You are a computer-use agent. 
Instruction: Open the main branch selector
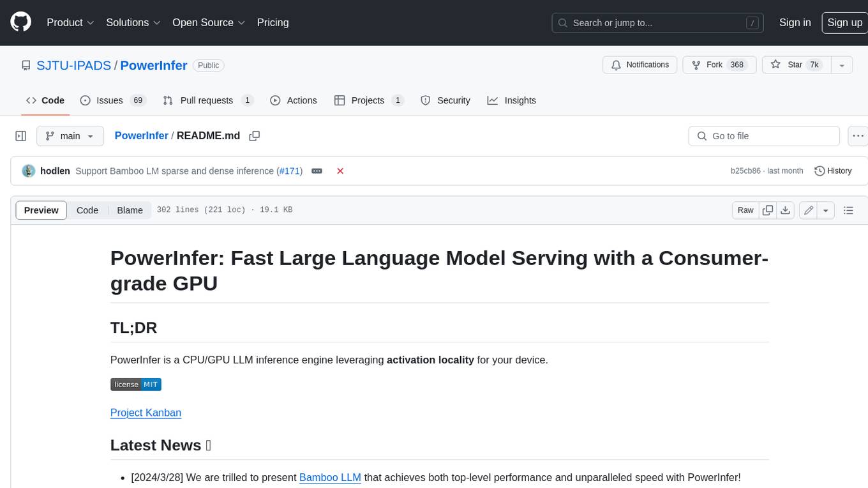tap(70, 136)
